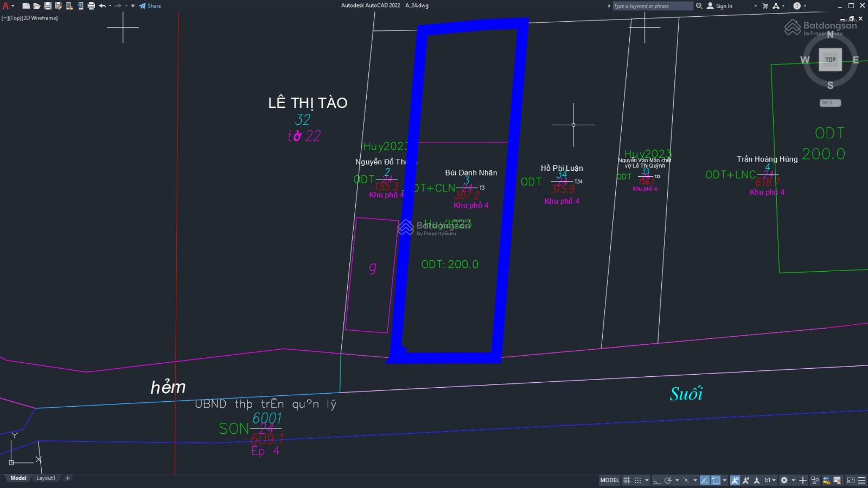This screenshot has height=488, width=868.
Task: Open an existing drawing
Action: pos(36,5)
